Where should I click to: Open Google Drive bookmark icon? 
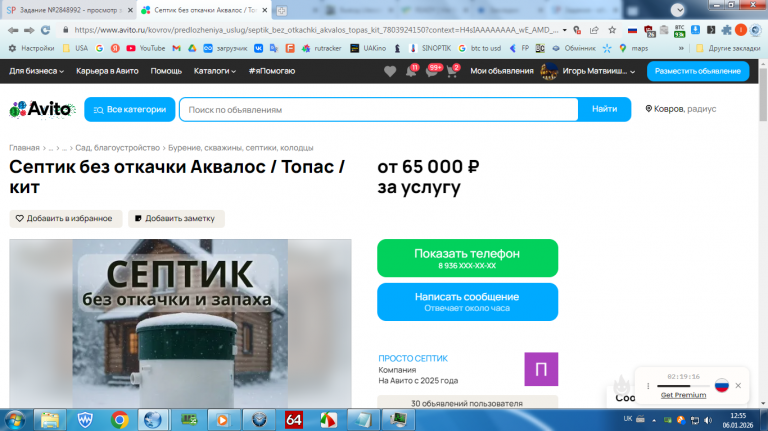click(x=192, y=48)
